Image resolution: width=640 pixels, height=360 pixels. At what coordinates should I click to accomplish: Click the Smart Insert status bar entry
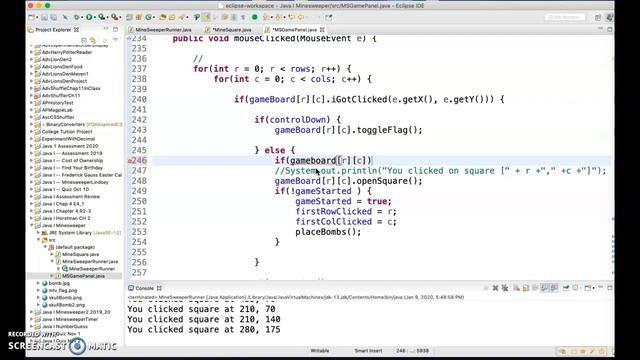pyautogui.click(x=368, y=351)
